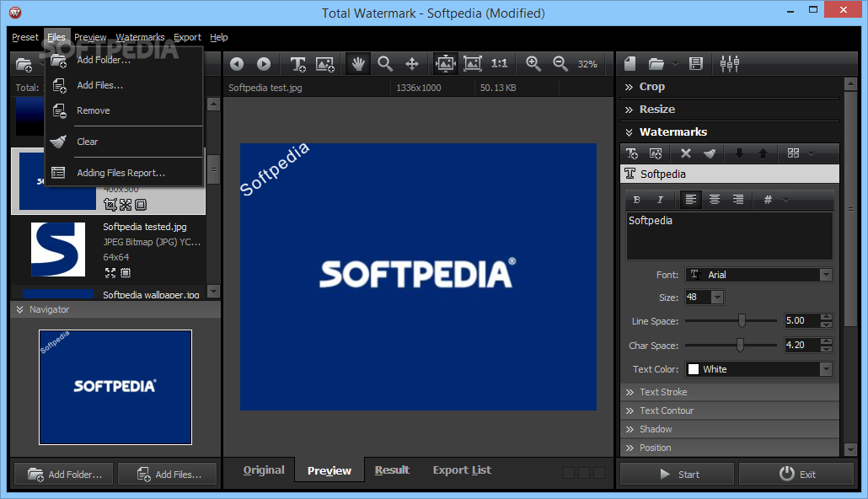The image size is (868, 499).
Task: Add text watermark in Watermarks panel
Action: coord(632,153)
